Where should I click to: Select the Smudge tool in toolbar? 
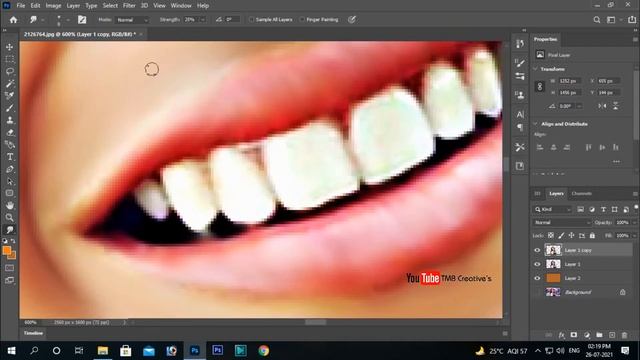tap(9, 230)
